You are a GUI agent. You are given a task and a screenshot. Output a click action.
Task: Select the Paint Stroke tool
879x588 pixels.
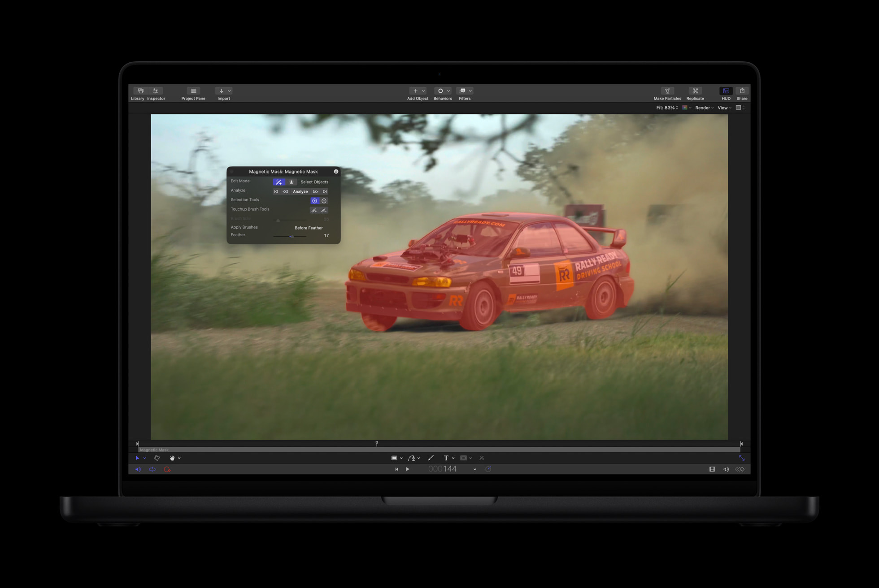point(431,458)
